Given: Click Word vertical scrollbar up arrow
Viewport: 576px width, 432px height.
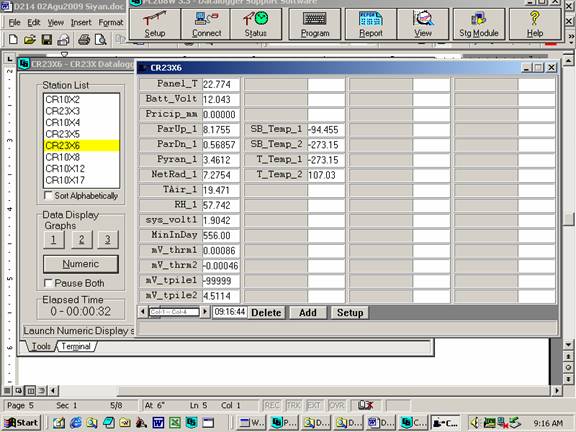Looking at the screenshot, I should click(x=568, y=60).
